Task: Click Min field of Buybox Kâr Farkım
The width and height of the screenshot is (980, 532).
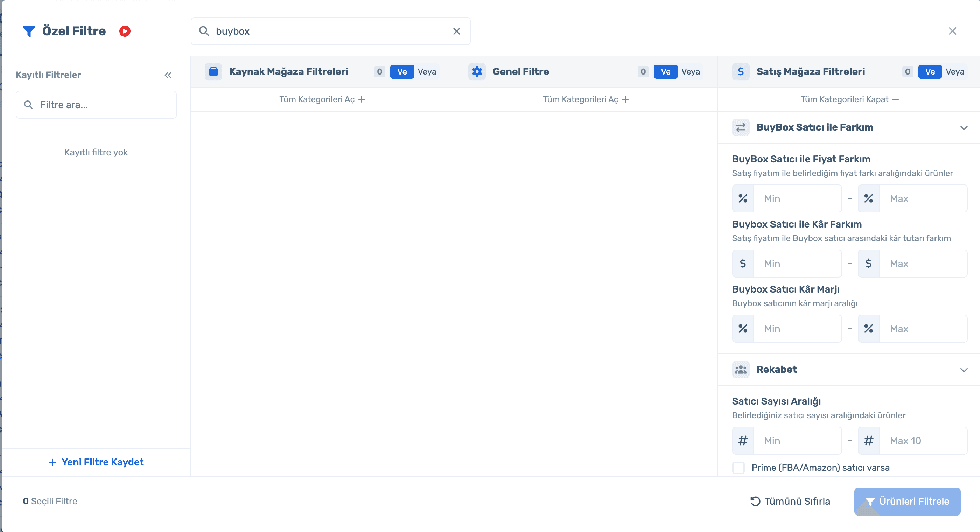Action: click(797, 264)
